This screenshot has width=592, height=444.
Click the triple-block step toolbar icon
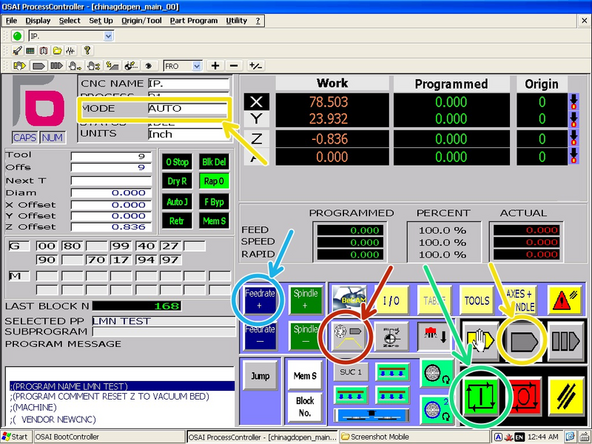click(x=57, y=66)
